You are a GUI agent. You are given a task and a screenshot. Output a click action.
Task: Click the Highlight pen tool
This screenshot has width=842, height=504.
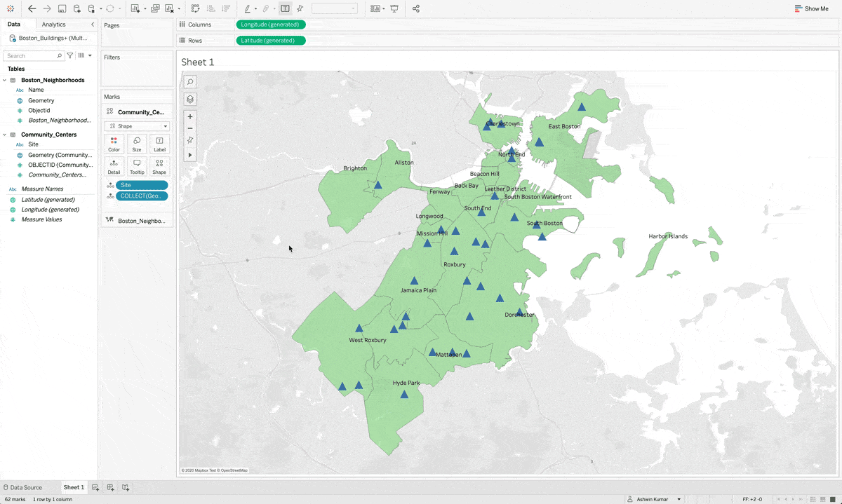(248, 8)
